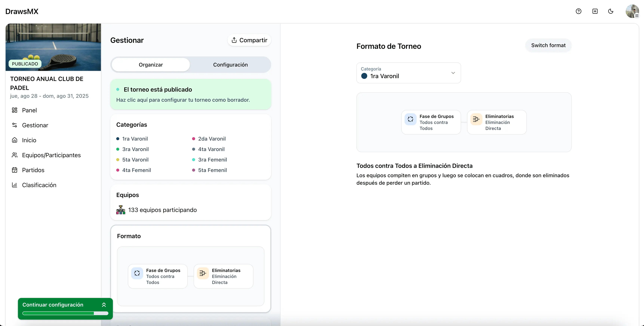Select 3ra Varonil category

coord(135,149)
